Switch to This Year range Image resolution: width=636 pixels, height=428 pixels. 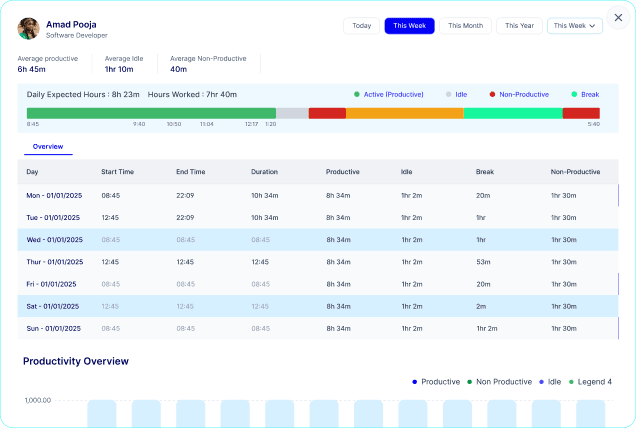pos(519,26)
